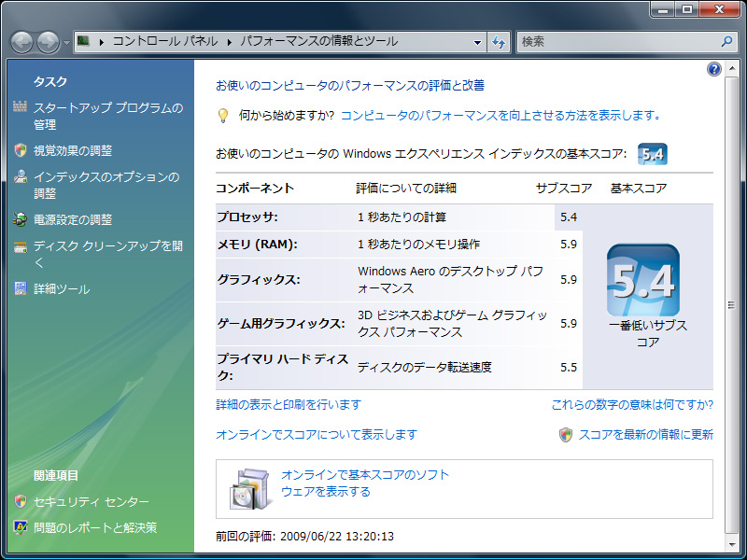Click the light bulb tip icon

[223, 116]
